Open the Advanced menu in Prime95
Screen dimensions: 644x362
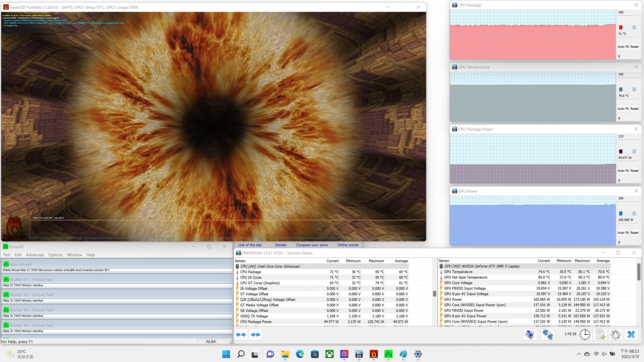(35, 255)
